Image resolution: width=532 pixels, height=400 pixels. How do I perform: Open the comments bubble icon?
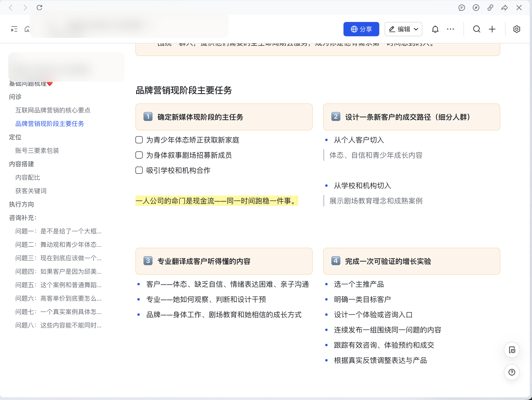pos(461,8)
